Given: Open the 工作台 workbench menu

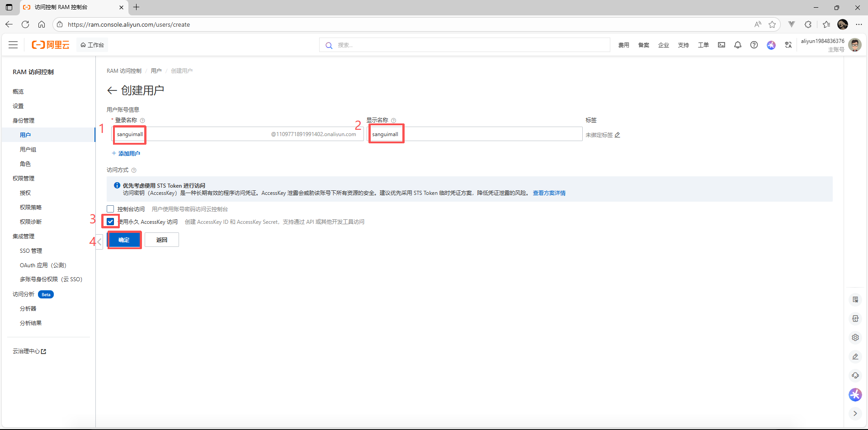Looking at the screenshot, I should 92,45.
